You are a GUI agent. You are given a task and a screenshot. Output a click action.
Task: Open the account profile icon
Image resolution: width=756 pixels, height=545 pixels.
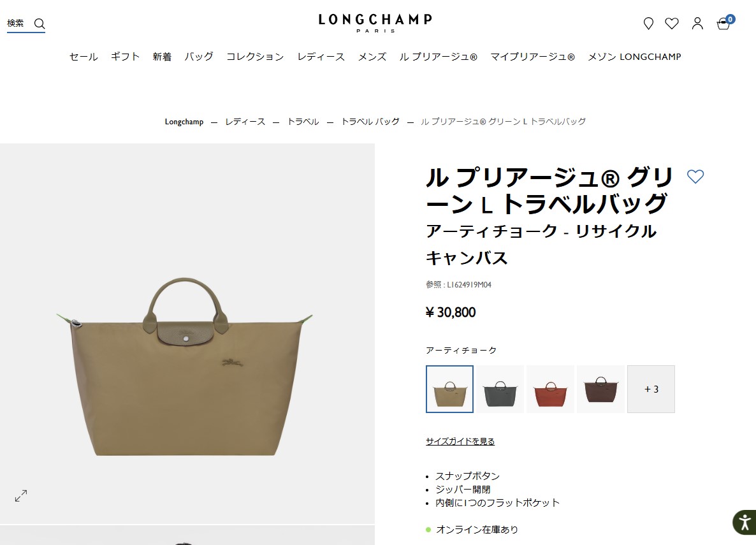697,23
